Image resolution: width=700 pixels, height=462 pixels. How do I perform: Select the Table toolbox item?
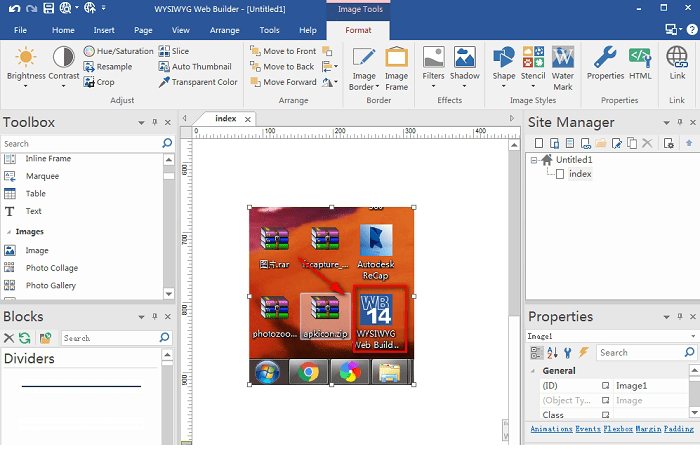click(x=35, y=193)
